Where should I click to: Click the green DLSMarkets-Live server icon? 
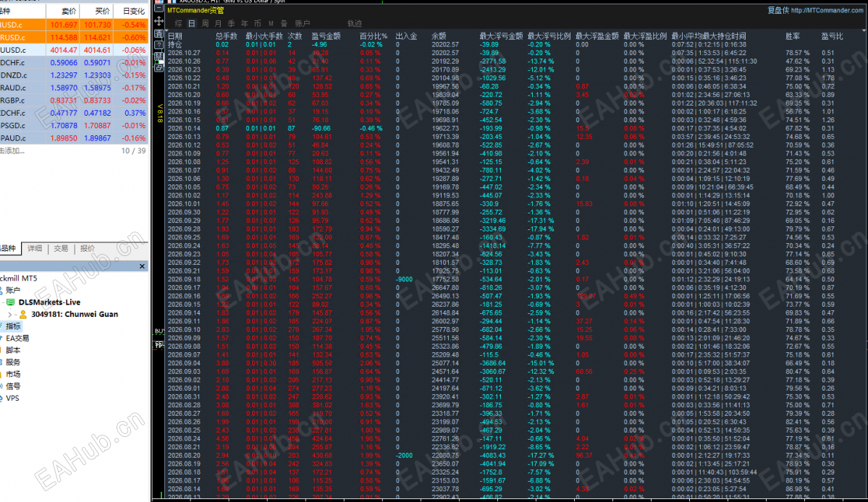(11, 302)
